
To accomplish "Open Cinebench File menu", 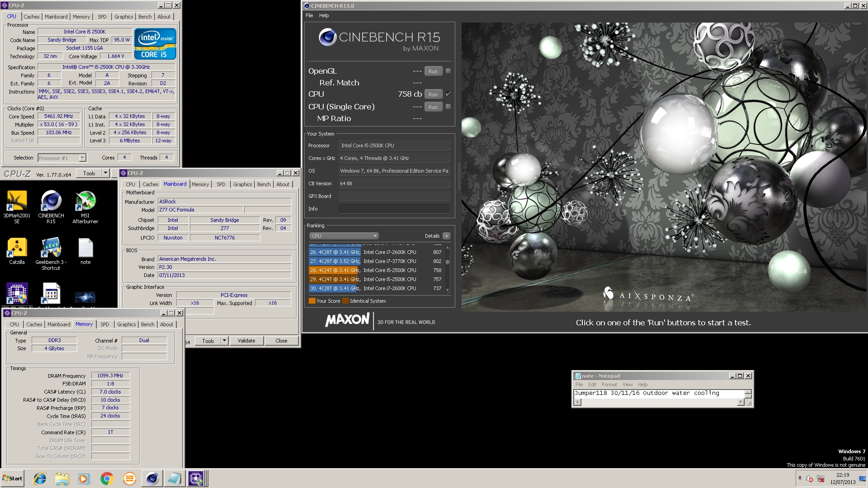I will 309,15.
